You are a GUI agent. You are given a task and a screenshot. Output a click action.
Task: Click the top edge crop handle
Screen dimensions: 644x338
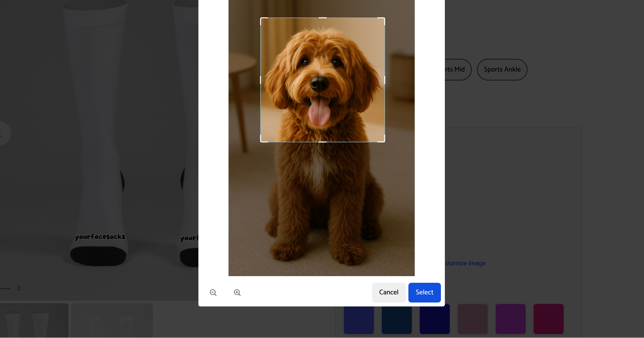(x=323, y=18)
